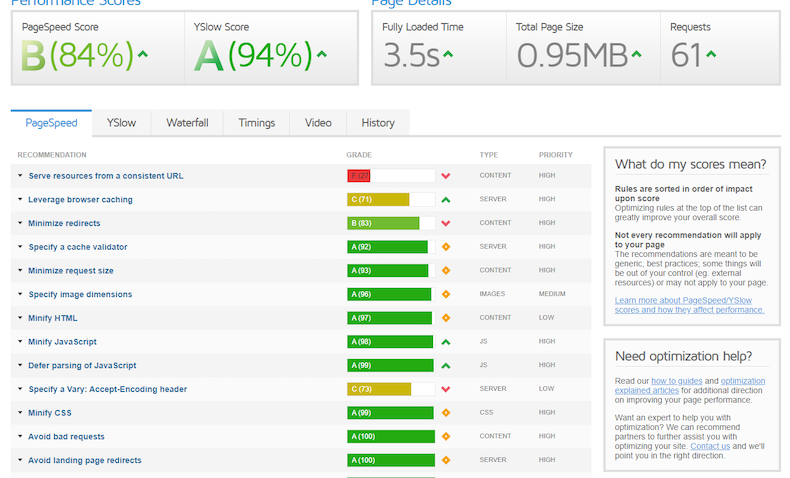Expand Serve resources from a consistent URL
Screen dimensions: 790x478
click(105, 176)
